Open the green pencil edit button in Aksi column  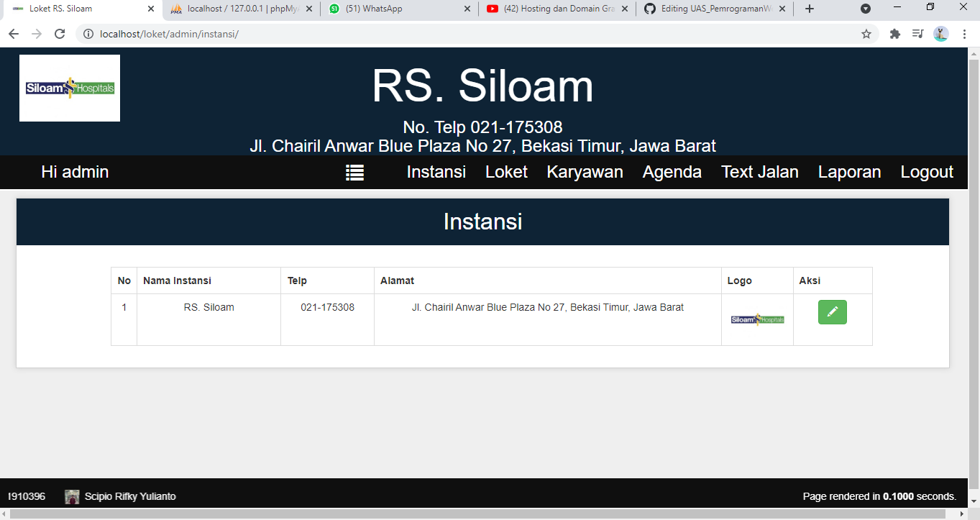(832, 311)
